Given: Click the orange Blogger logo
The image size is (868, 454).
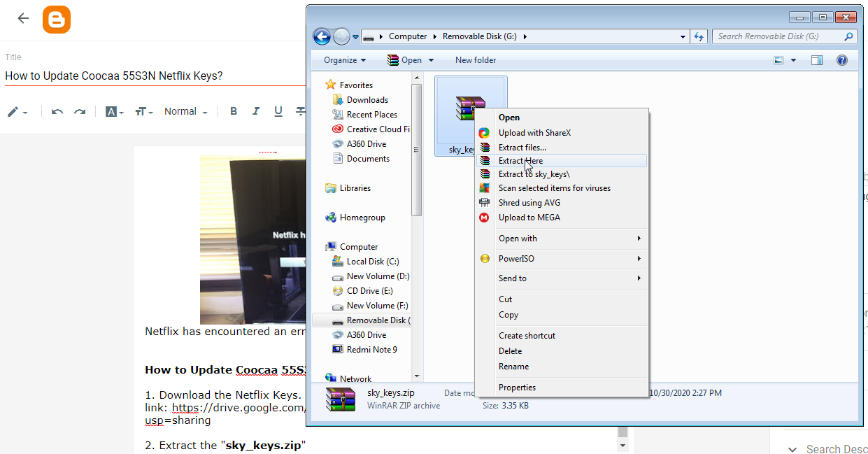Looking at the screenshot, I should (x=57, y=20).
